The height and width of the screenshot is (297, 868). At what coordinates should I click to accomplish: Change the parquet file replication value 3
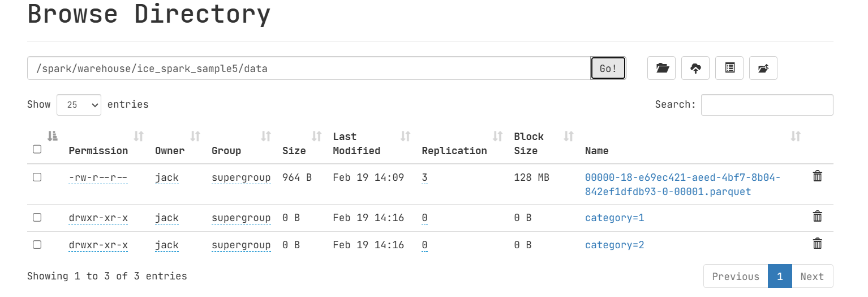point(424,178)
